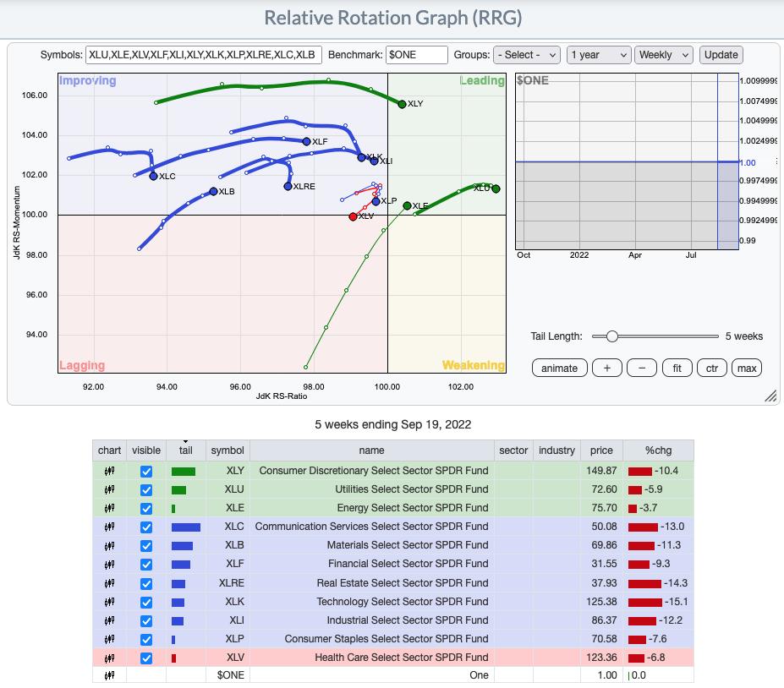Uncheck visibility for XLF

[146, 565]
